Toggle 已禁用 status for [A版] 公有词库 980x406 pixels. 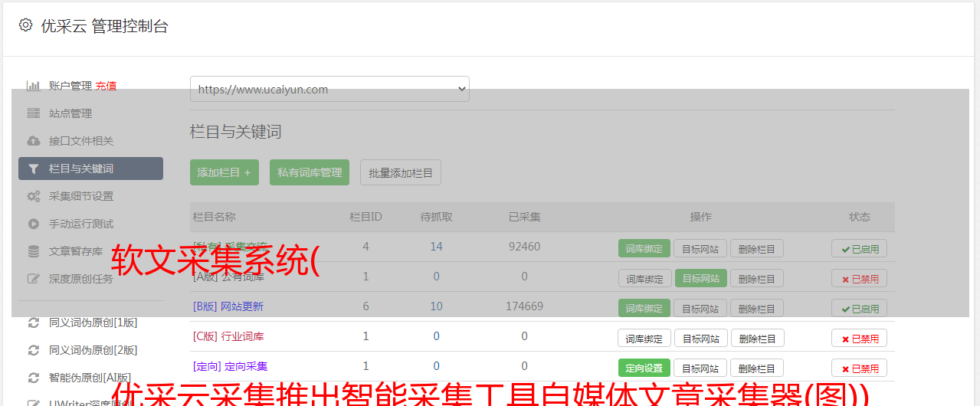(860, 278)
